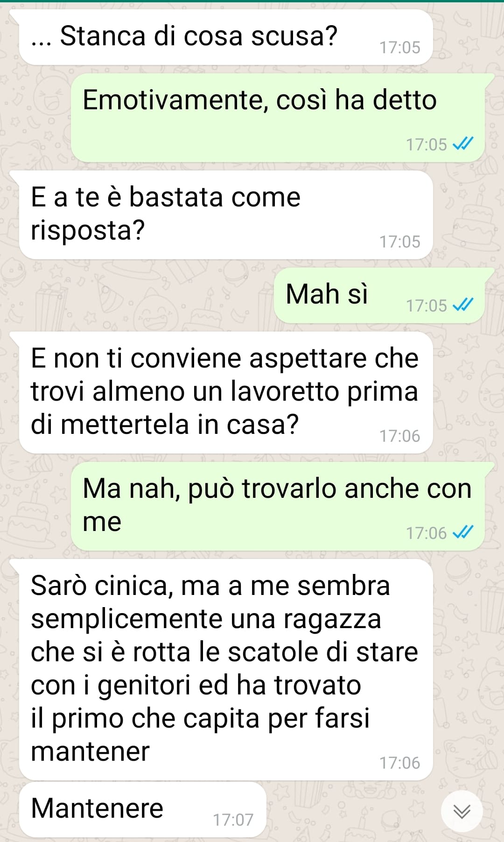Tap 17:06 timestamp on 'di mettertela in casa?'
Screen dimensions: 504x842
pyautogui.click(x=399, y=436)
